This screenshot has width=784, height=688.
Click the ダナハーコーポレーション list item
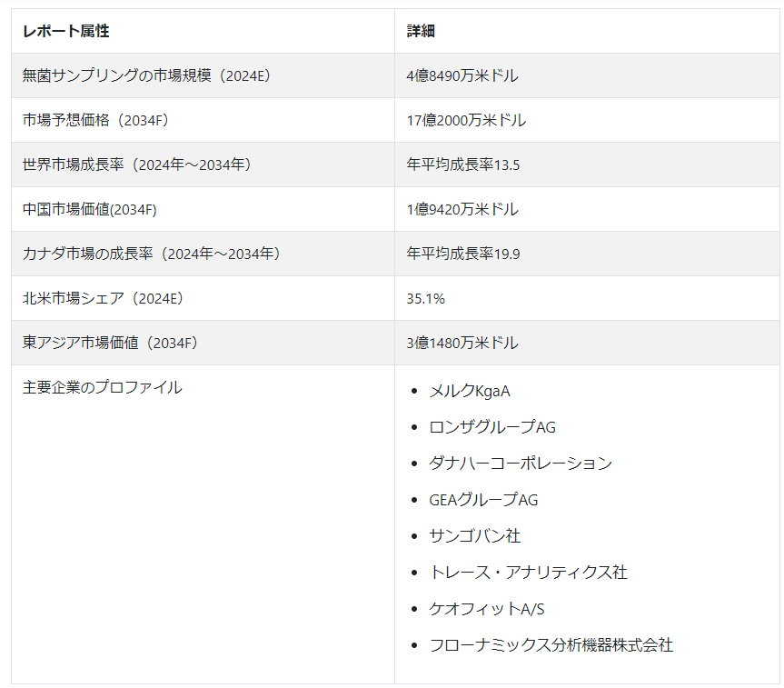tap(520, 464)
